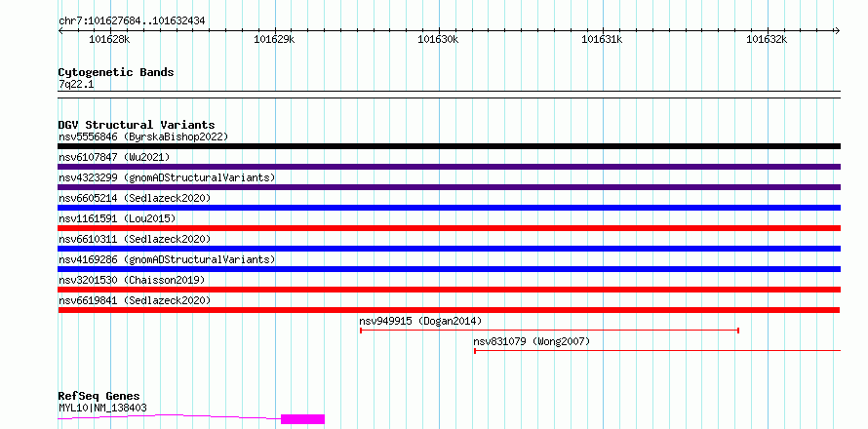Viewport: 868px width, 429px height.
Task: Click the blue bar under nsv6610311
Action: [449, 249]
